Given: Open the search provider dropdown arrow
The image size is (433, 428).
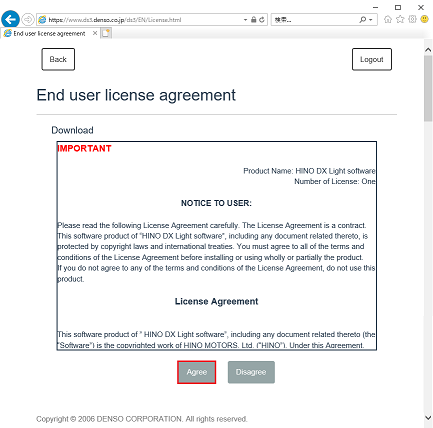Looking at the screenshot, I should (x=371, y=20).
